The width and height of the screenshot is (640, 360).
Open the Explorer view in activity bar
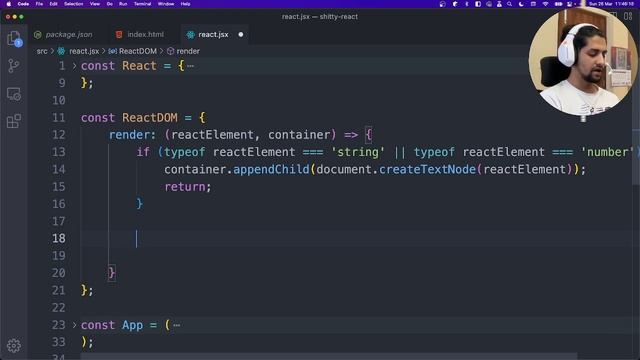point(14,39)
